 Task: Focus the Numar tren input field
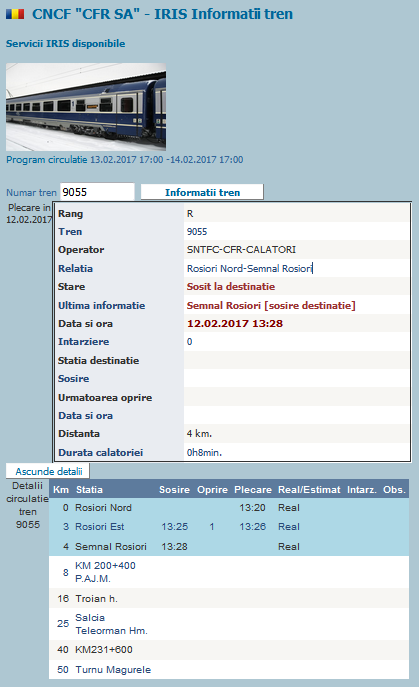pyautogui.click(x=97, y=192)
